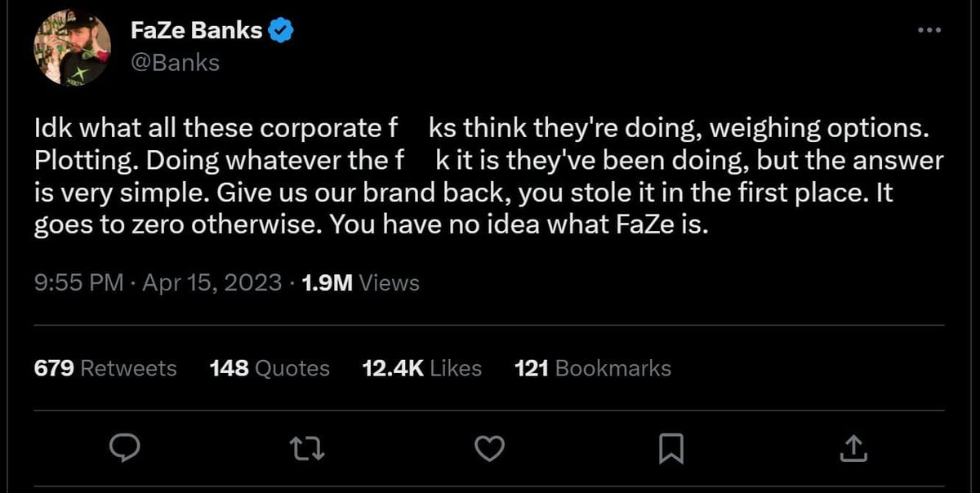Viewport: 980px width, 493px height.
Task: Click the blue verified badge next to FaZe Banks
Action: pos(280,29)
